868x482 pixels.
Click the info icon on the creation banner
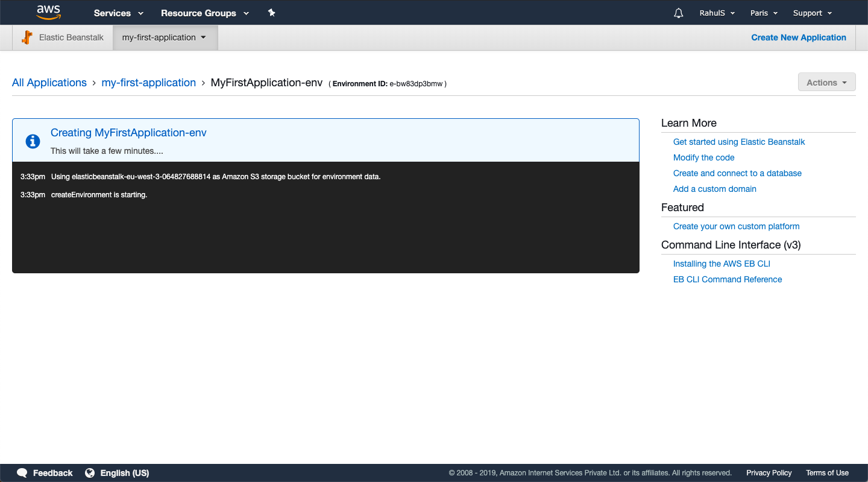33,141
